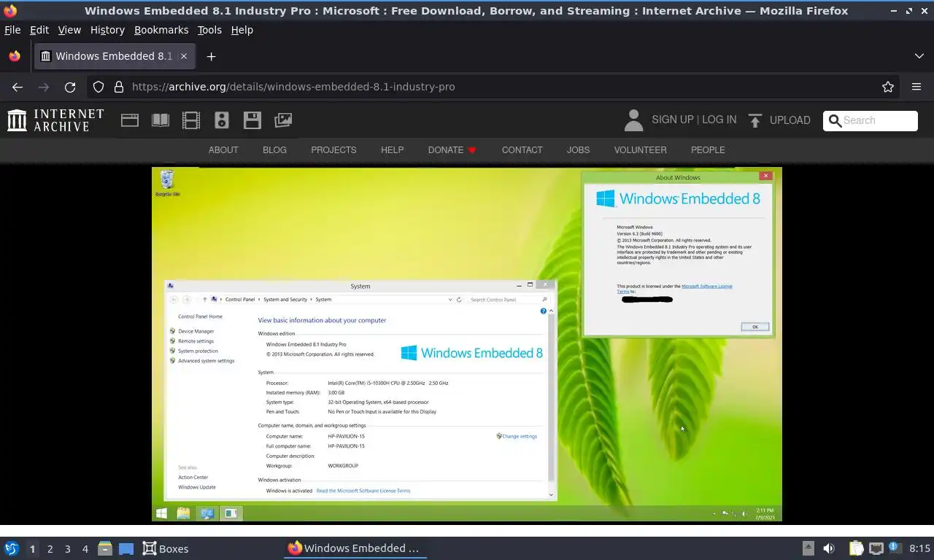Image resolution: width=934 pixels, height=560 pixels.
Task: Click the upload arrow icon
Action: 755,120
